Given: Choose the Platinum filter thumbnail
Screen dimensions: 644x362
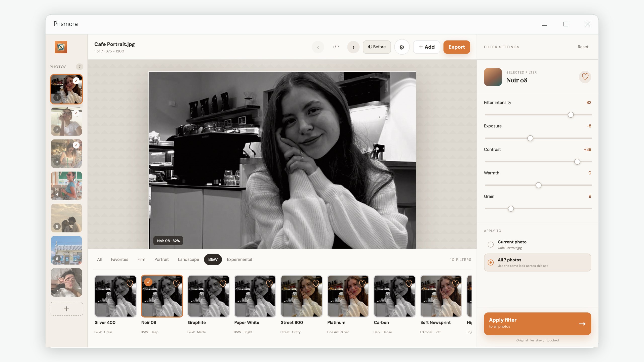Looking at the screenshot, I should (348, 296).
